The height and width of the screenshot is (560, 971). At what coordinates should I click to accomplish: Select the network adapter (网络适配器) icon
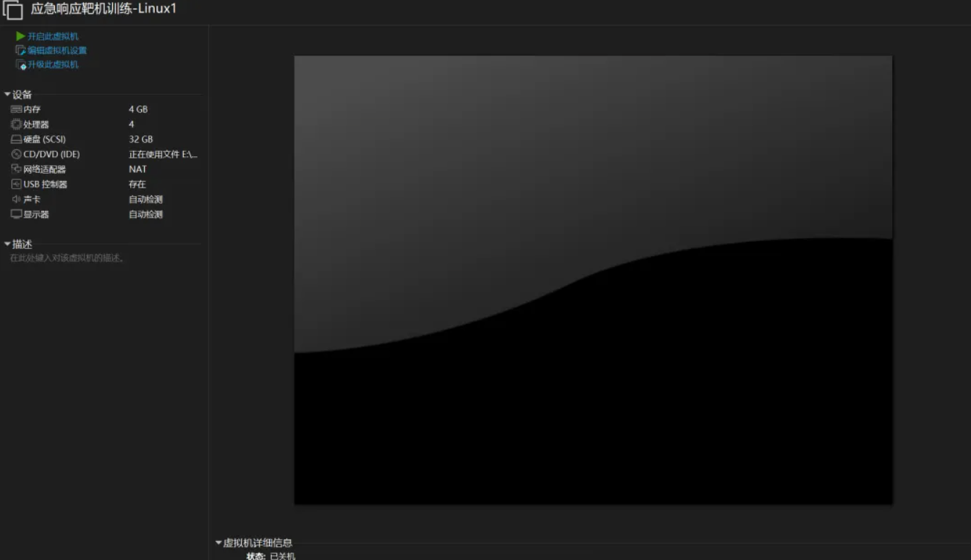click(16, 169)
